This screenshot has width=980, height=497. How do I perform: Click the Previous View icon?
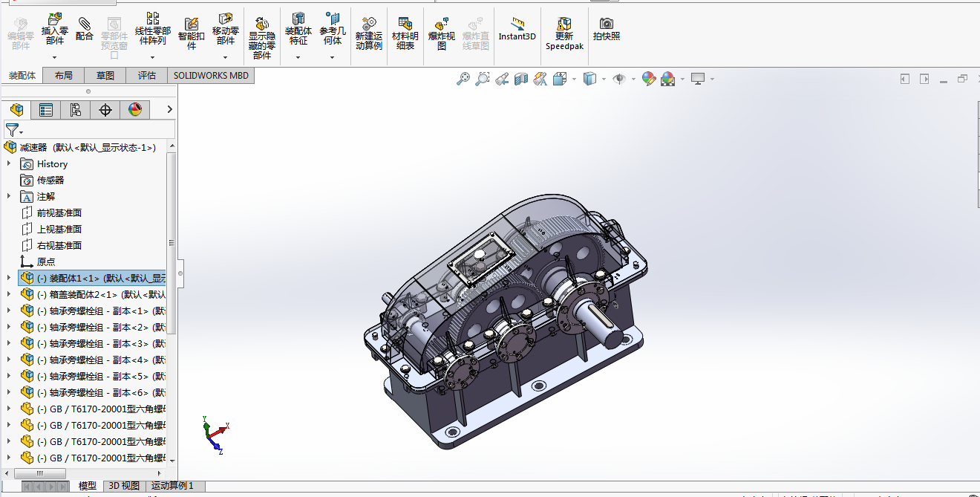(502, 78)
